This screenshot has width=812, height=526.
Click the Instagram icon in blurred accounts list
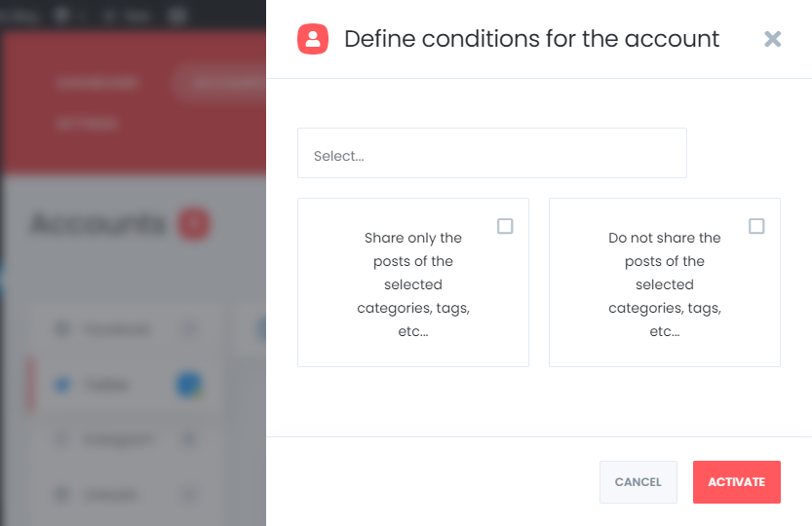(x=62, y=440)
